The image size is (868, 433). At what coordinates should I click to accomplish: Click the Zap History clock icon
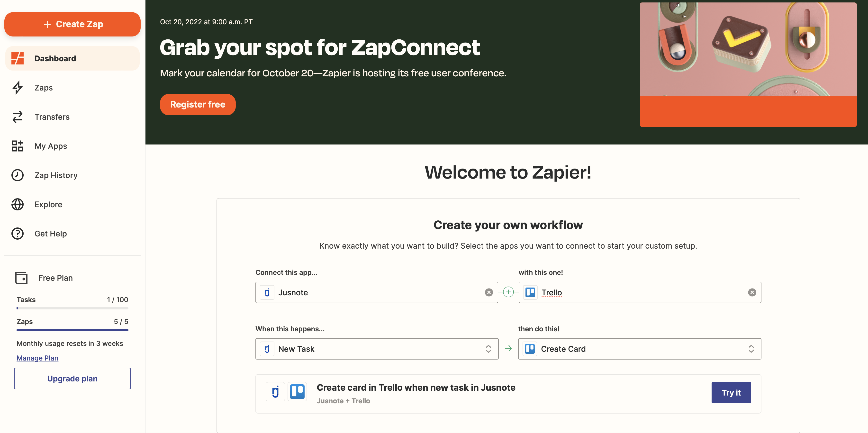pos(18,175)
